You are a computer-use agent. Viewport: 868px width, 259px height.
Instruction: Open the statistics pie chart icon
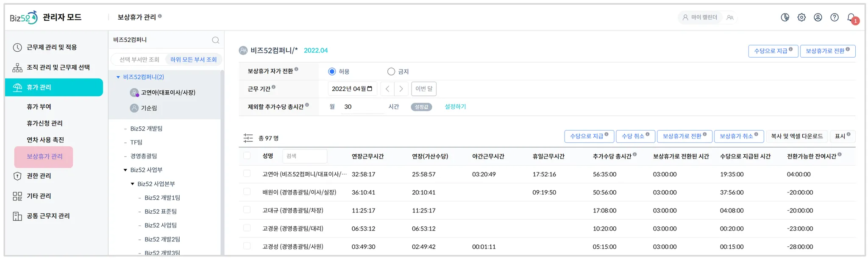785,17
